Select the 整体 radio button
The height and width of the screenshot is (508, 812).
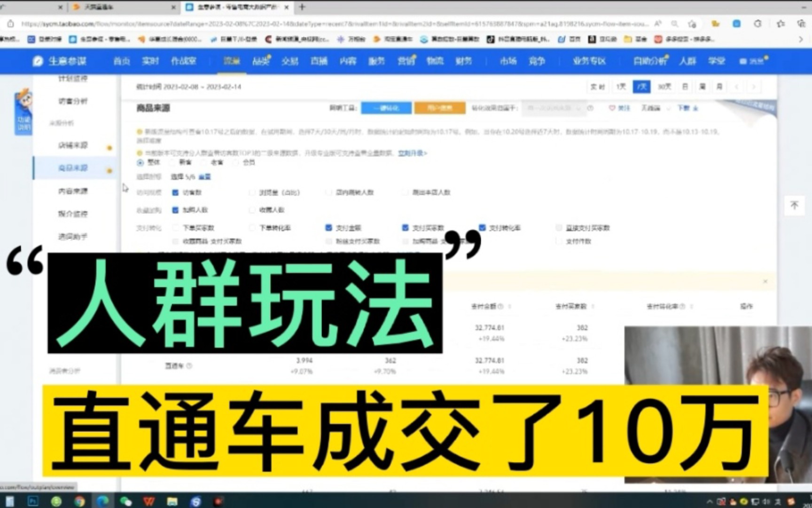pyautogui.click(x=140, y=162)
